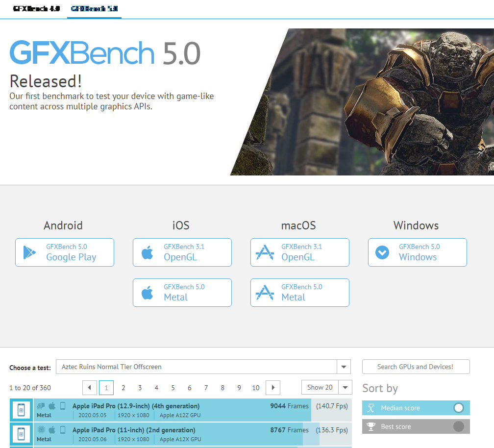Image resolution: width=494 pixels, height=448 pixels.
Task: Click the '(140.7 Fps)' value
Action: pos(332,406)
